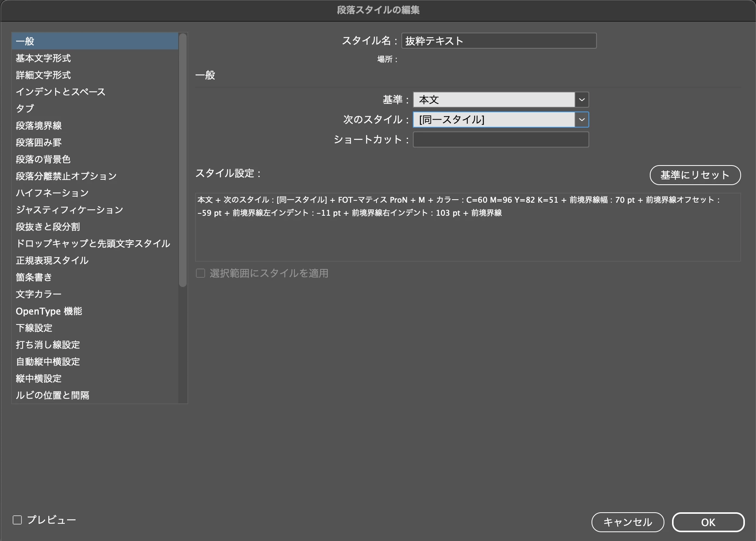Expand the 次のスタイル dropdown arrow
Viewport: 756px width, 541px height.
582,120
